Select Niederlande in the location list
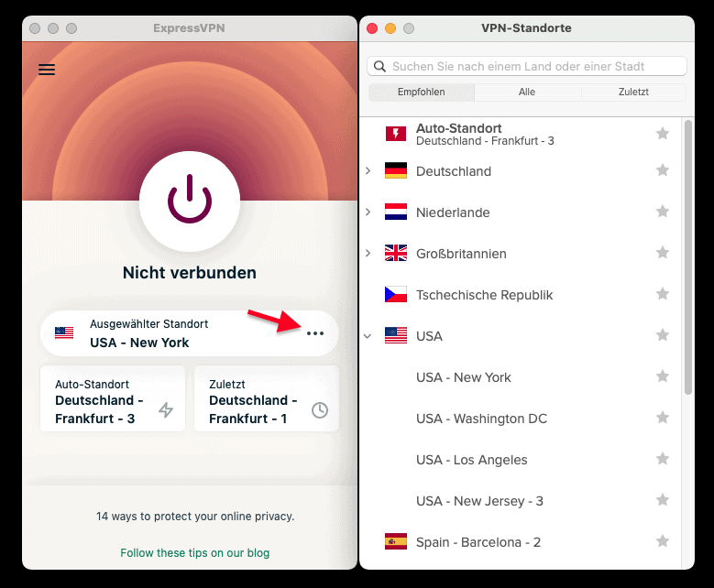Image resolution: width=714 pixels, height=588 pixels. (522, 212)
